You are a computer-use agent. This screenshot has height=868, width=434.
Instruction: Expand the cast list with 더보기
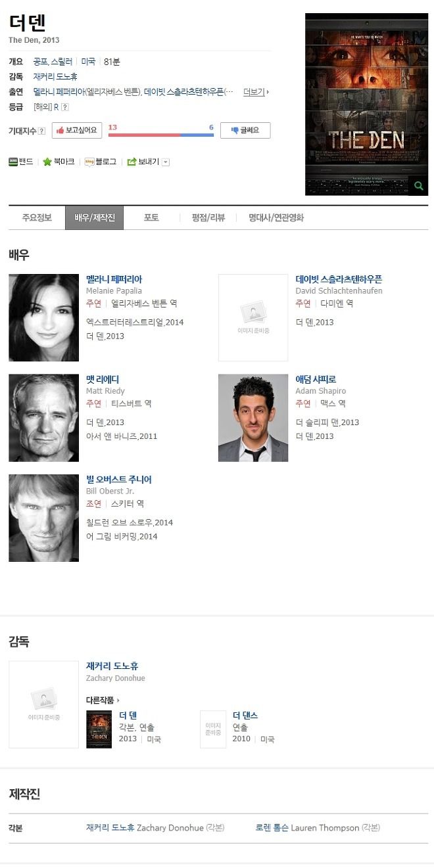point(256,92)
